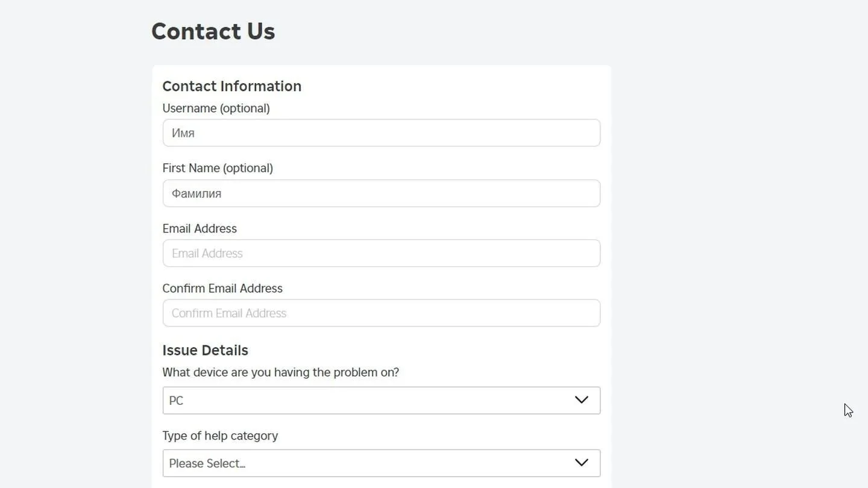Open the device selection combo box
This screenshot has height=488, width=868.
[381, 400]
